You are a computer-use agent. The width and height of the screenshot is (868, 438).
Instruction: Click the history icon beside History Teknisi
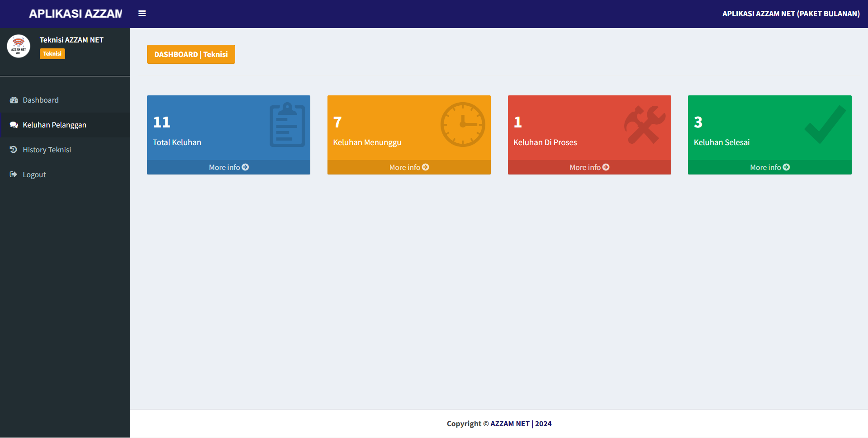[x=14, y=150]
